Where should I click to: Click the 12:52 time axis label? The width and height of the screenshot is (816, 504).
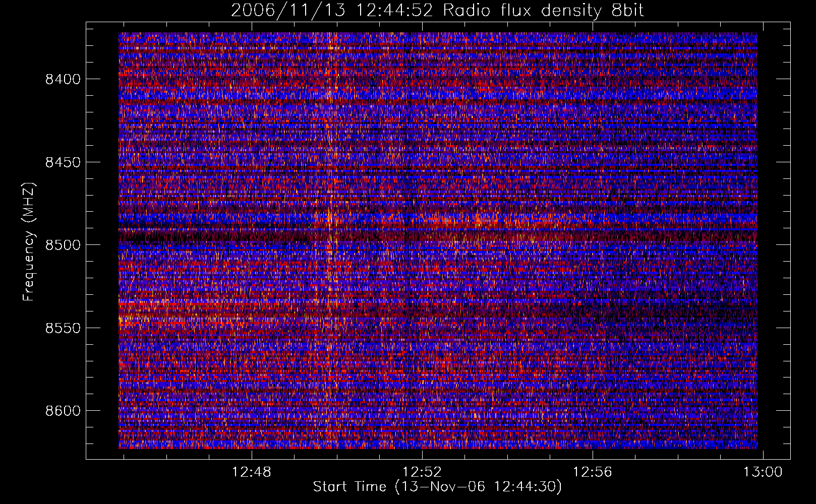422,472
